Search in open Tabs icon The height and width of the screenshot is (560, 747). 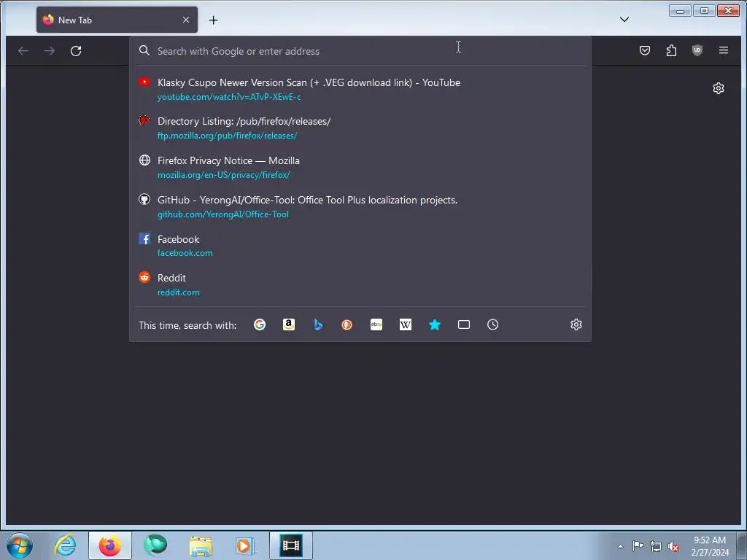click(463, 324)
